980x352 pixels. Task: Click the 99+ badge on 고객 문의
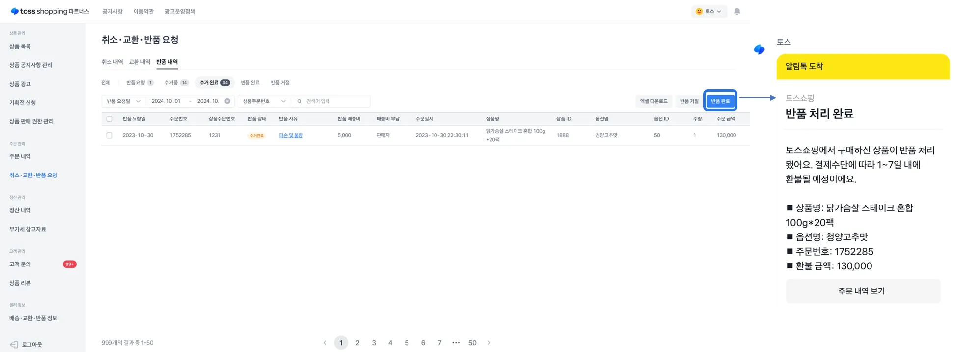70,264
